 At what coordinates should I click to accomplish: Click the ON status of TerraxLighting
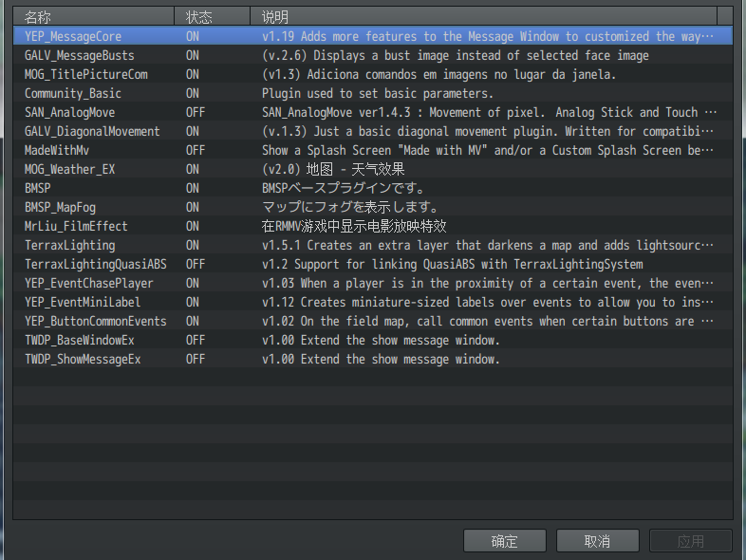[193, 246]
